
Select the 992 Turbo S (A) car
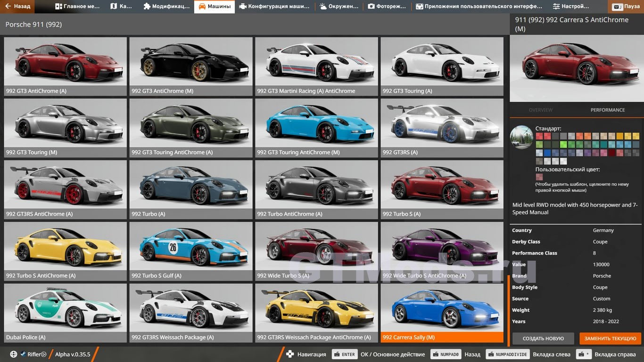pyautogui.click(x=442, y=190)
